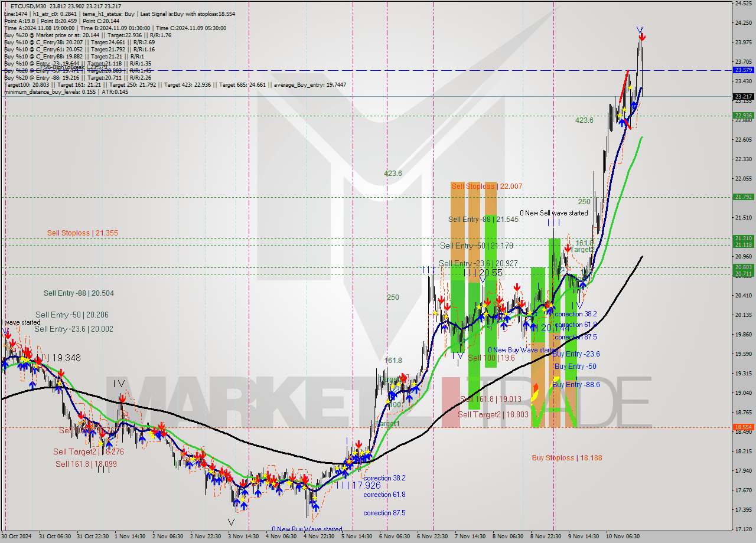Image resolution: width=756 pixels, height=543 pixels.
Task: Select the 'Sell Entry -50 | 20.206' label
Action: [71, 315]
